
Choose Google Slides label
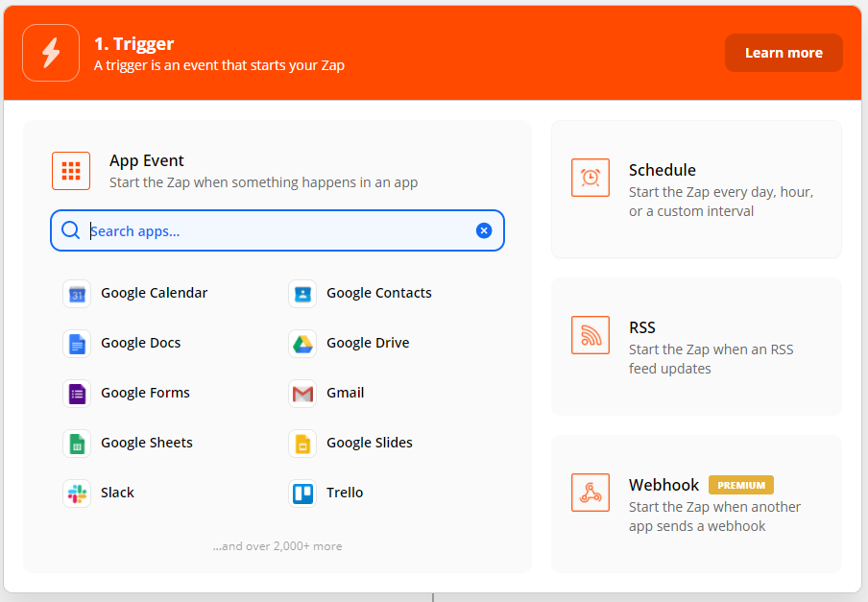pos(370,442)
